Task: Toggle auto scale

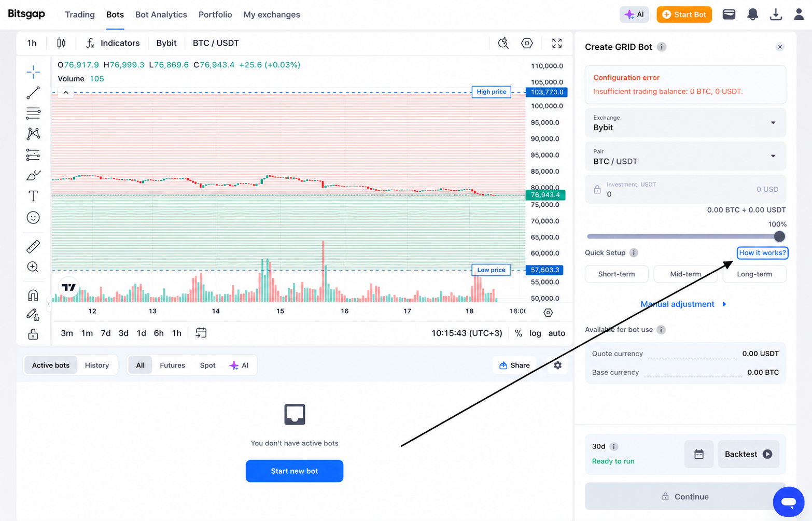Action: pyautogui.click(x=557, y=333)
